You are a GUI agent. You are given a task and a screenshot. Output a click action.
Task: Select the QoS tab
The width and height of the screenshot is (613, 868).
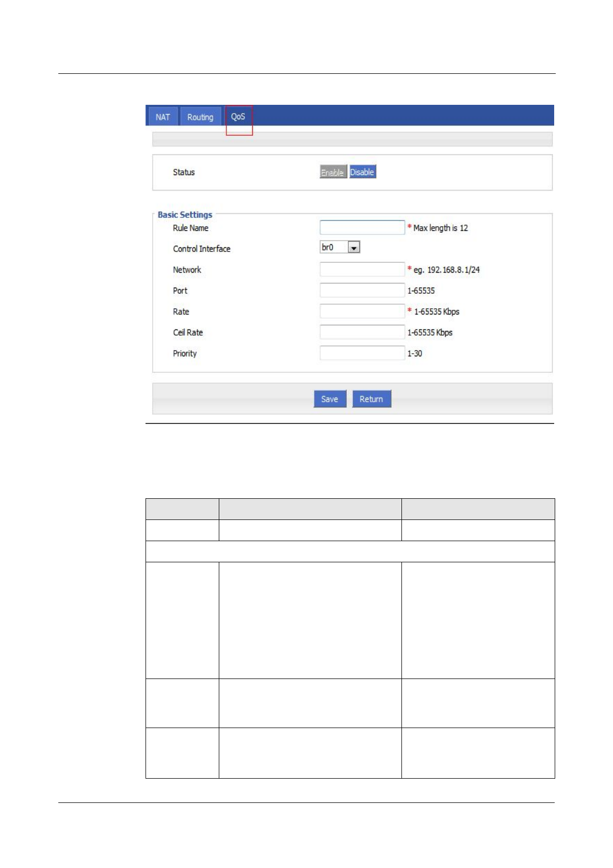pos(238,117)
